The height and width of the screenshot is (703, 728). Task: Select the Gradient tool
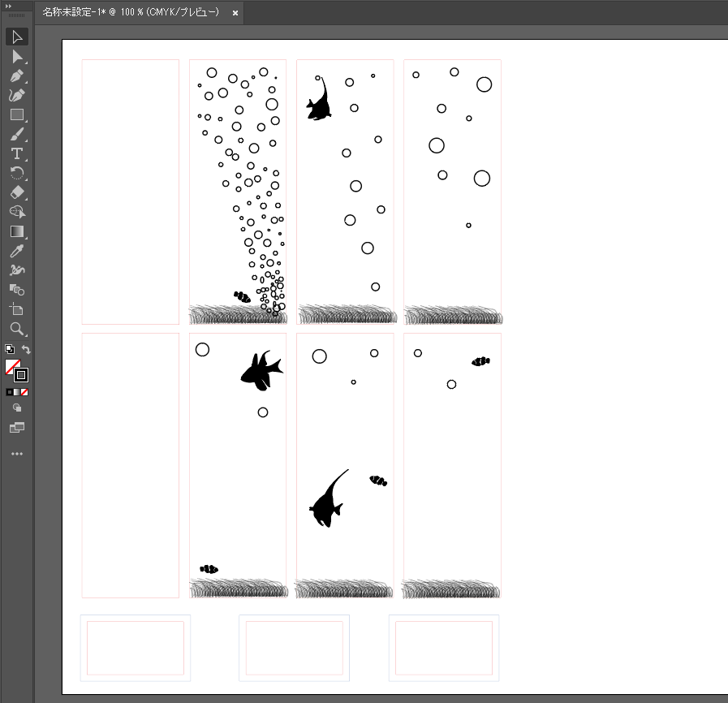17,231
